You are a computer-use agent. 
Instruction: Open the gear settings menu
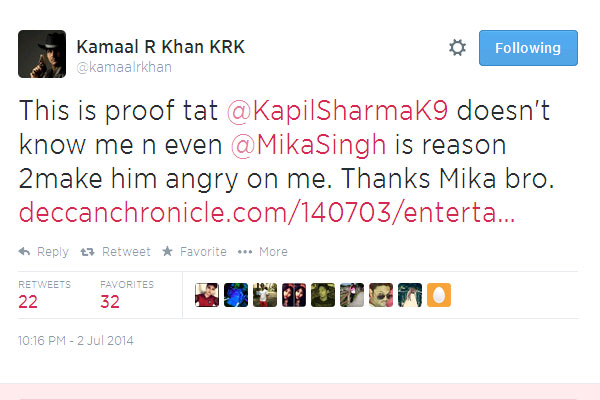pyautogui.click(x=458, y=48)
